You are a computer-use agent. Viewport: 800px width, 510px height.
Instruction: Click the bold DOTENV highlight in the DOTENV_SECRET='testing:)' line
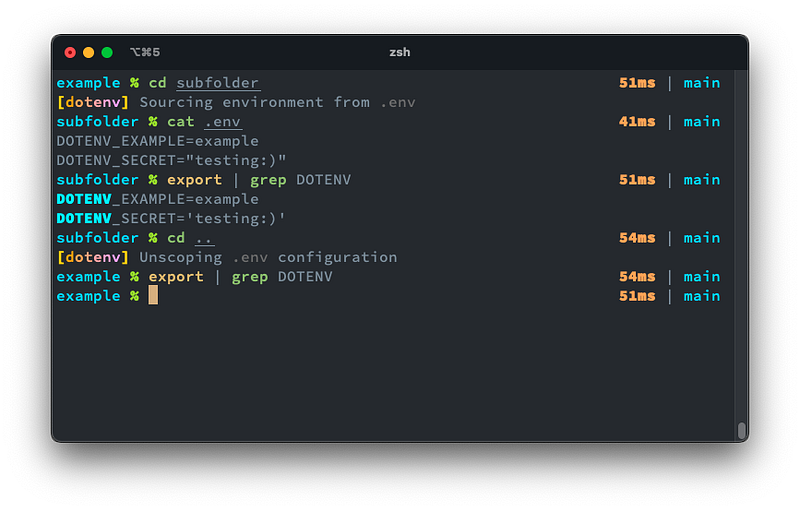(83, 218)
